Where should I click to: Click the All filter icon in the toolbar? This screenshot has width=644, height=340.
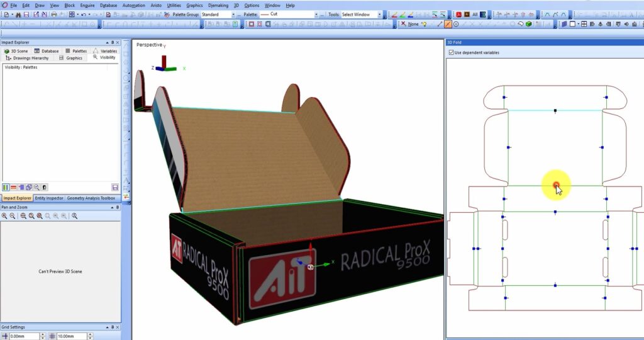pyautogui.click(x=475, y=15)
